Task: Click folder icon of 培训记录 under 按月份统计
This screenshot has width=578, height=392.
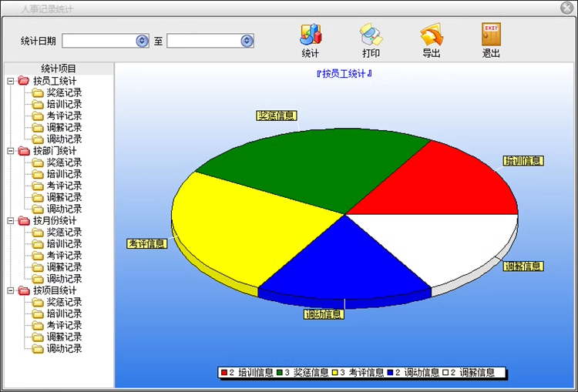Action: tap(38, 244)
